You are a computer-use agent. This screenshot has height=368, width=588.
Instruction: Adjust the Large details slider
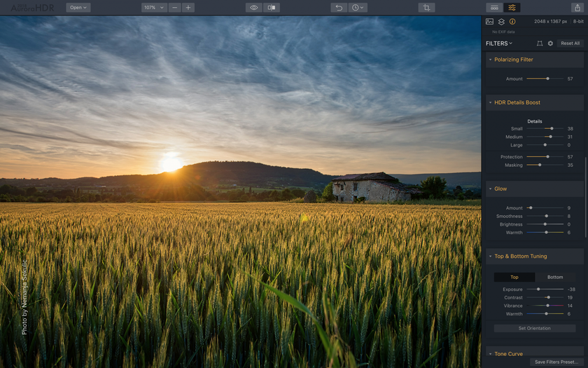coord(545,145)
